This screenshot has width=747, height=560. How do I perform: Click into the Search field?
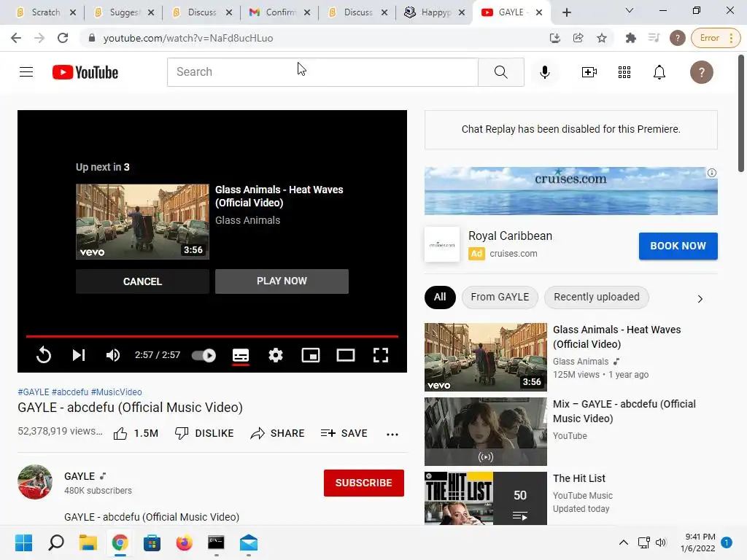tap(322, 72)
